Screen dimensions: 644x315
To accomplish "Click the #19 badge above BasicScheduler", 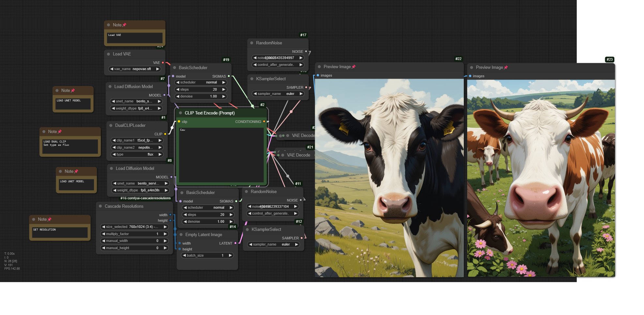I will pos(226,60).
